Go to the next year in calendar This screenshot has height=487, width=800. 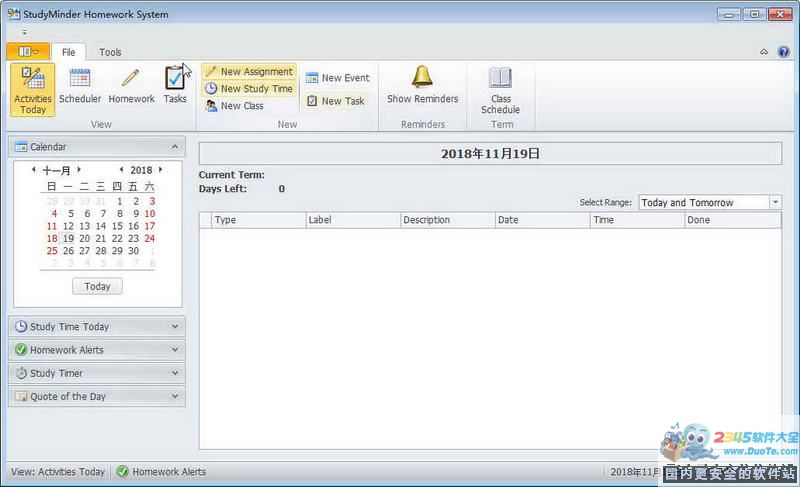(160, 169)
